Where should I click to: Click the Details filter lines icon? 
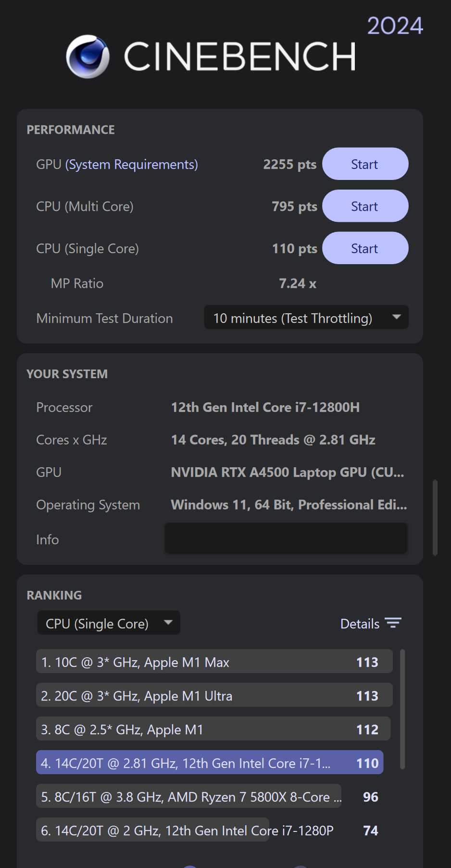click(x=393, y=623)
